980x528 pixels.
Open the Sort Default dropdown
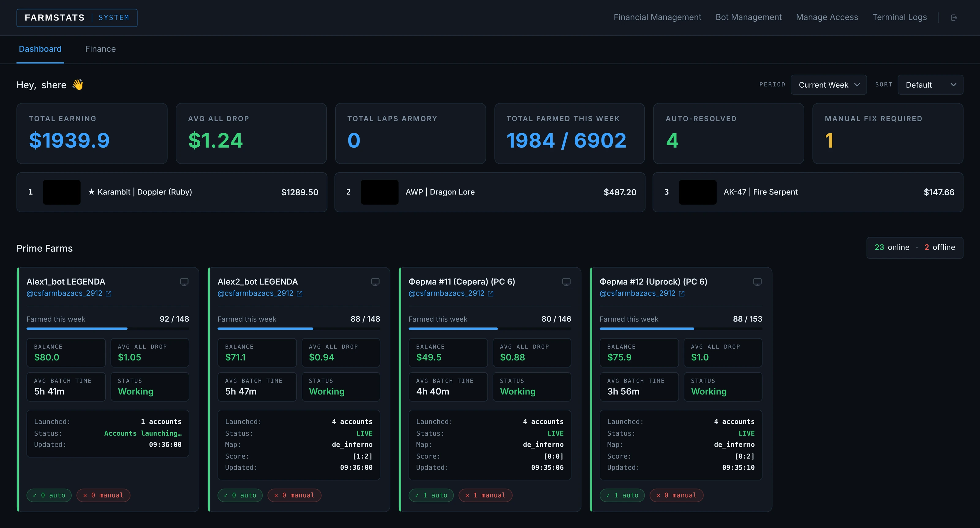point(930,85)
